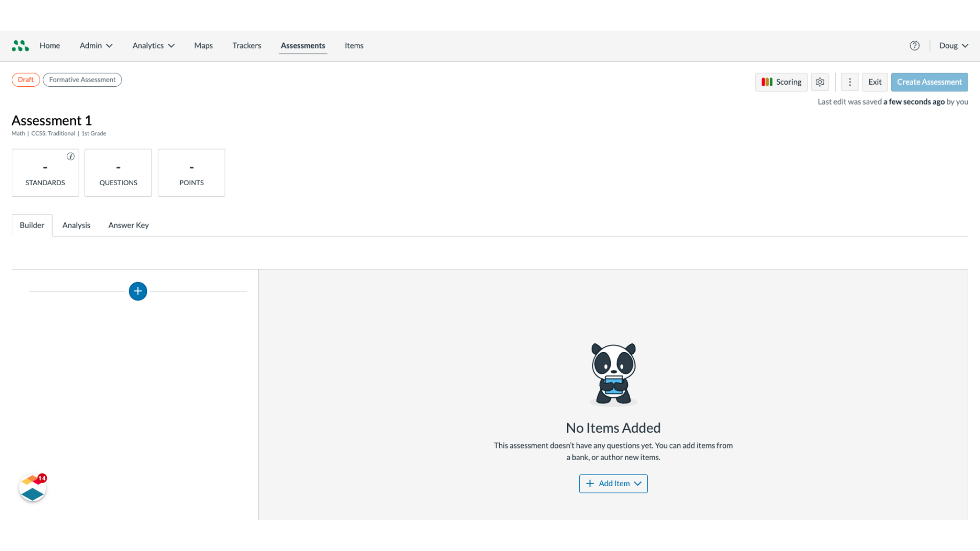
Task: Click the Exit button
Action: (x=875, y=82)
